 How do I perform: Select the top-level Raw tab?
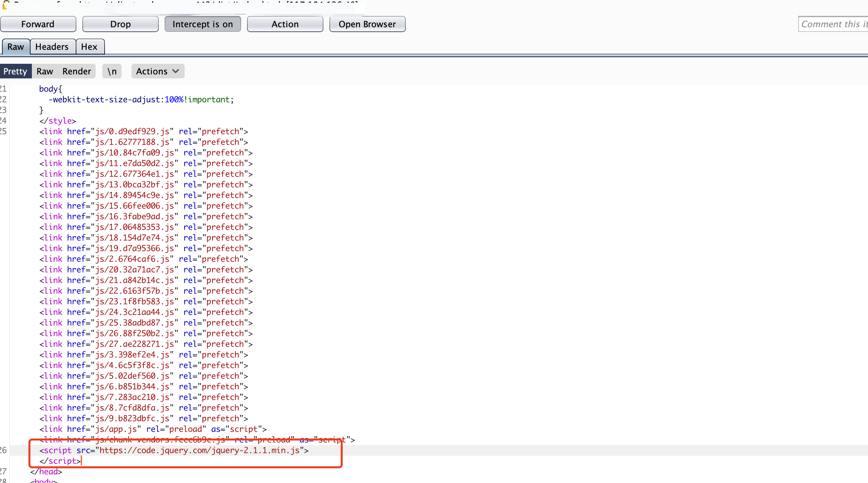(x=16, y=47)
